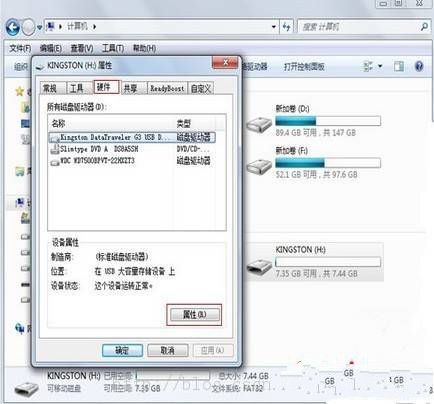This screenshot has width=434, height=404.
Task: Click the Slimtype DVD drive icon
Action: 55,149
